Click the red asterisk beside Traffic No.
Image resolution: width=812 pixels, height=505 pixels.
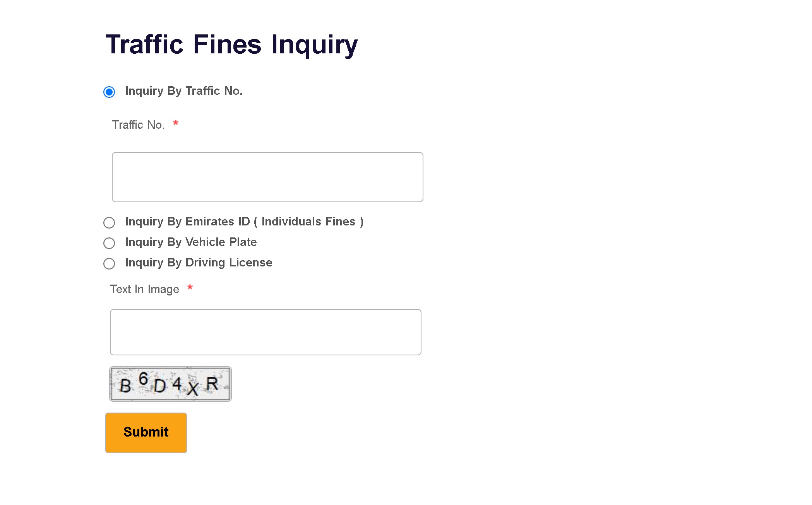pyautogui.click(x=176, y=123)
